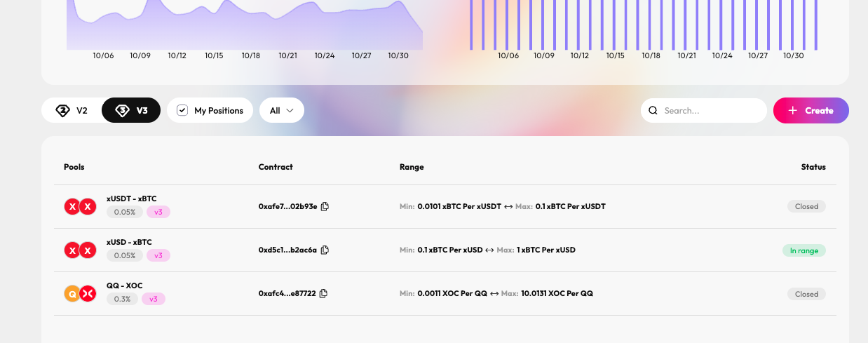
Task: Copy contract address 0xafe7...02b93e
Action: (325, 207)
